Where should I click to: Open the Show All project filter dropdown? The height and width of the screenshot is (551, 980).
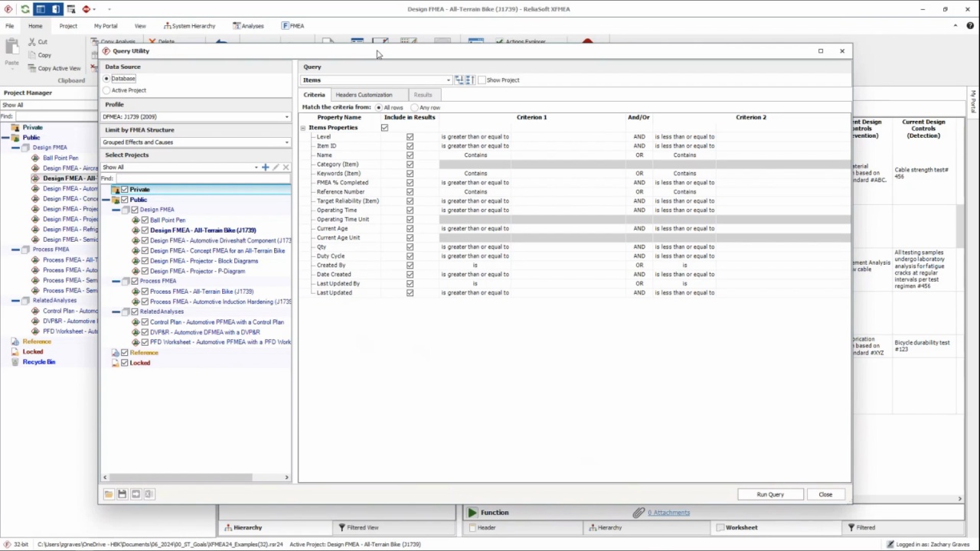256,168
